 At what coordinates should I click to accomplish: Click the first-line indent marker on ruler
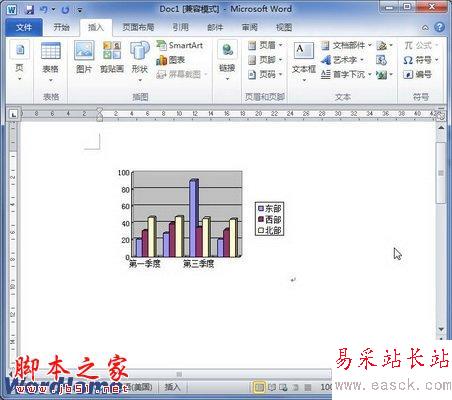99,110
